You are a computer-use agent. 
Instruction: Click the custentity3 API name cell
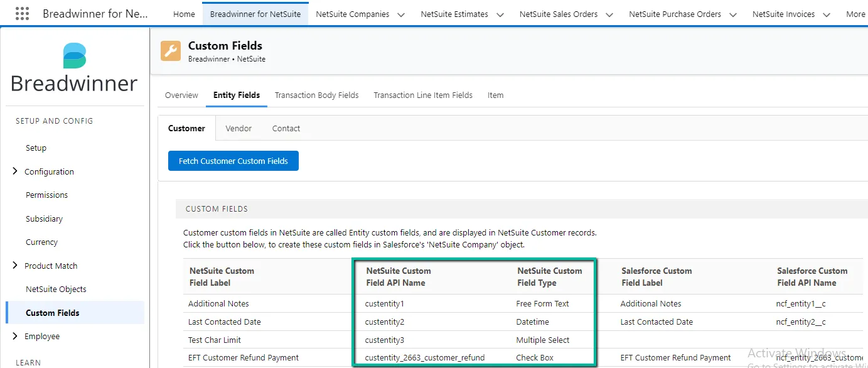click(x=385, y=340)
